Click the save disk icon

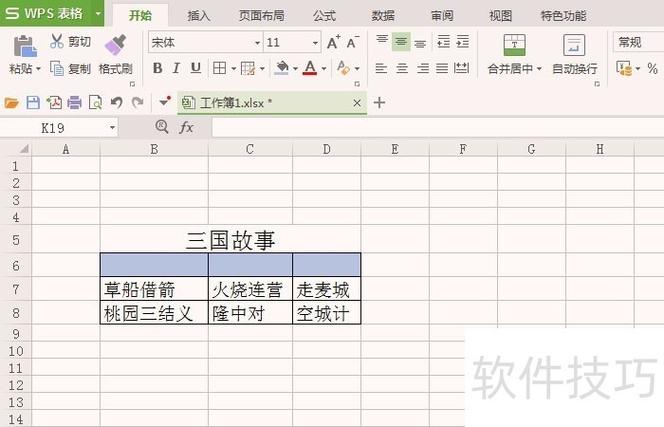[33, 103]
